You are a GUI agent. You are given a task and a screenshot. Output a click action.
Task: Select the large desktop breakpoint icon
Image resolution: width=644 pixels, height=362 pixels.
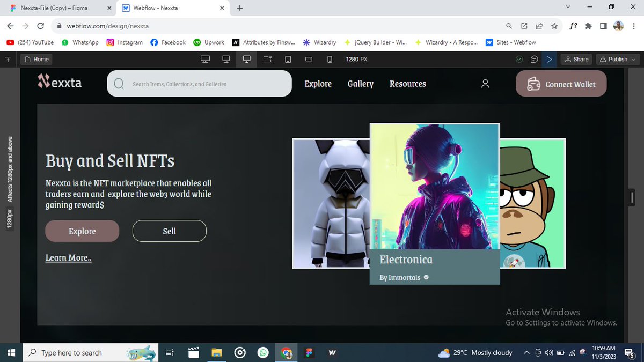click(x=226, y=59)
